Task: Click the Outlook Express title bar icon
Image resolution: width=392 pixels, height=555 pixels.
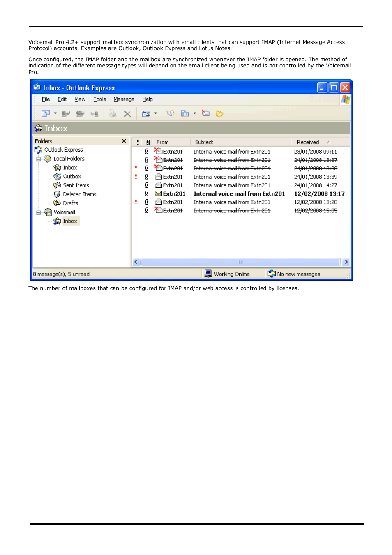Action: pyautogui.click(x=37, y=87)
